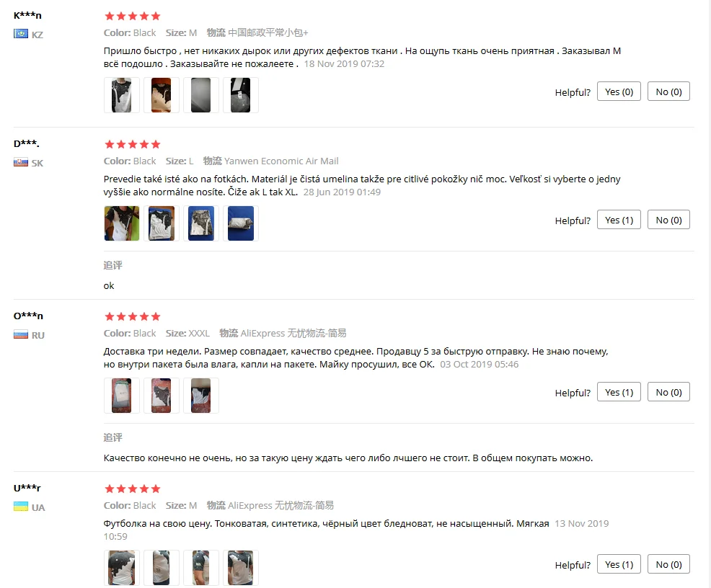Screen dimensions: 711x588
Task: Click the five-star rating of K***n's review
Action: pos(133,17)
